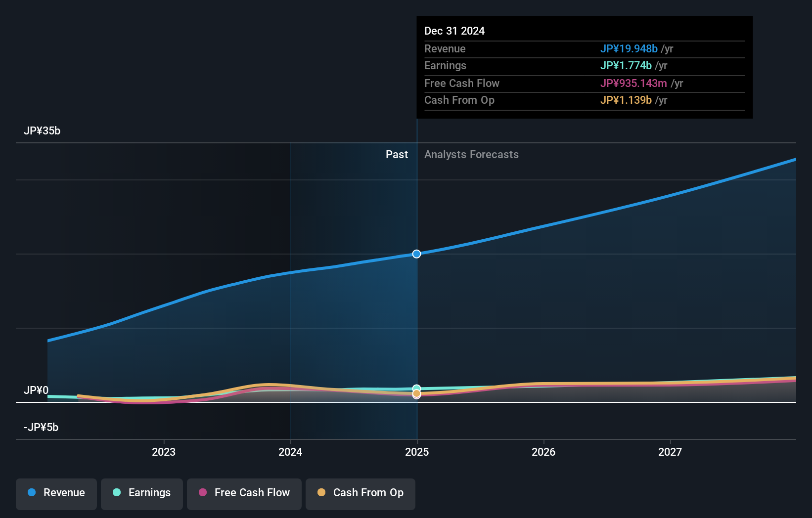Viewport: 812px width, 518px height.
Task: Click the 2026 x-axis label
Action: pos(543,452)
